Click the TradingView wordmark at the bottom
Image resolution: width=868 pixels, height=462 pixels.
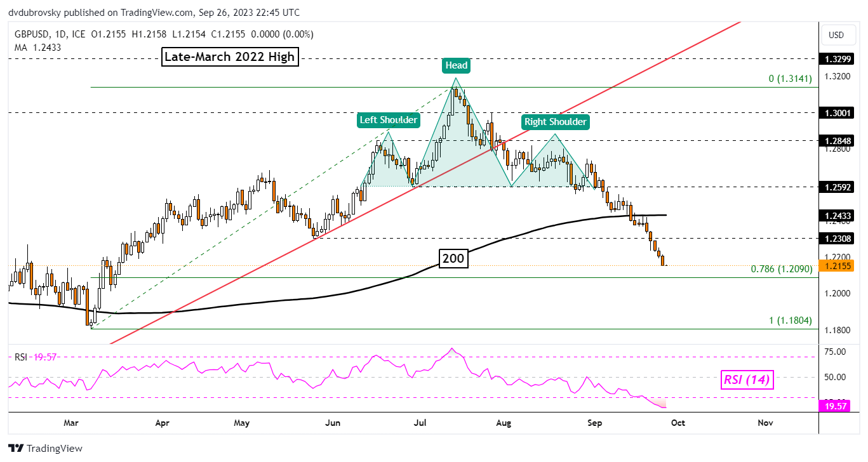55,449
